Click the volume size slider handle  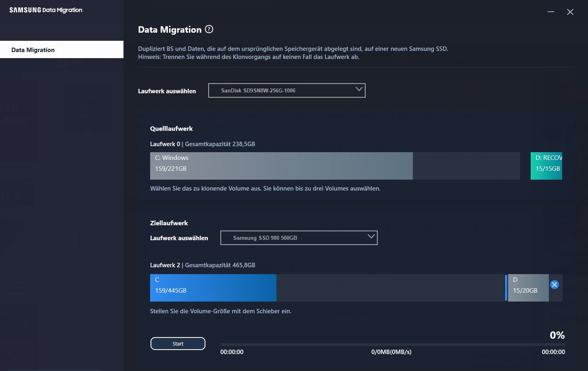click(506, 288)
